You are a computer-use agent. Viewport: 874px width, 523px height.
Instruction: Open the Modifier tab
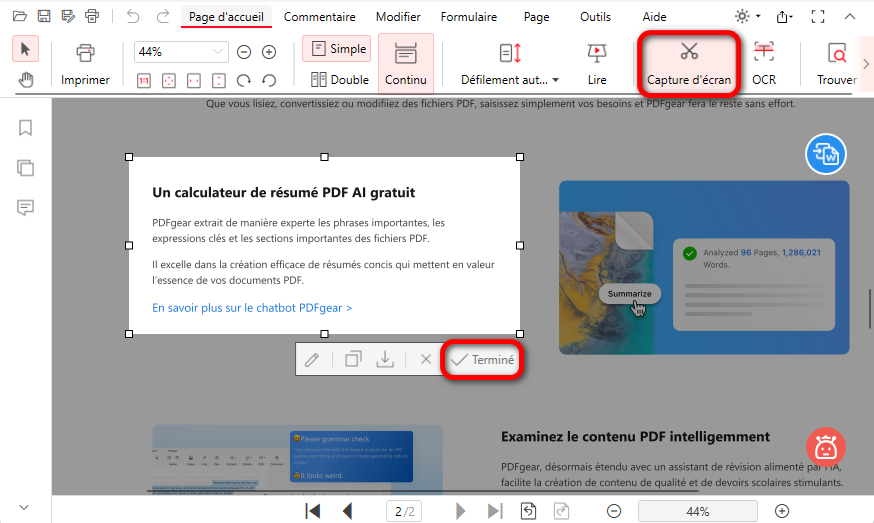coord(398,17)
